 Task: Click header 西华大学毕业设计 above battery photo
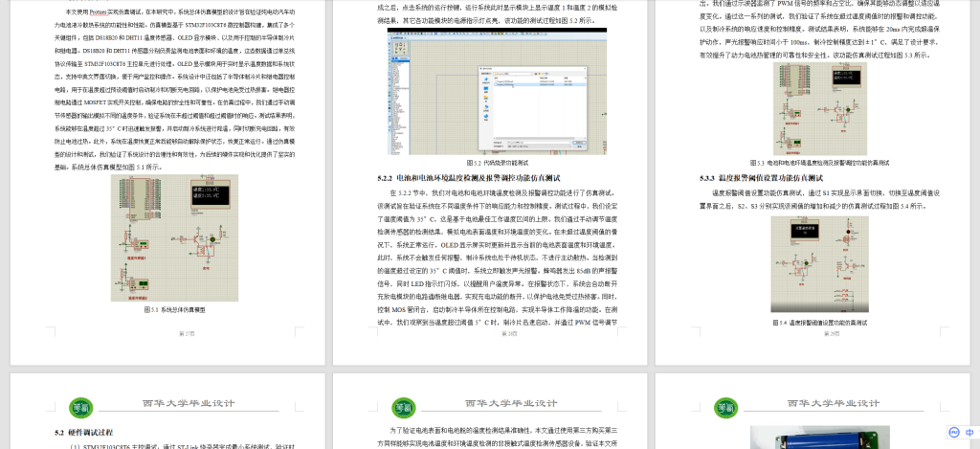point(834,403)
